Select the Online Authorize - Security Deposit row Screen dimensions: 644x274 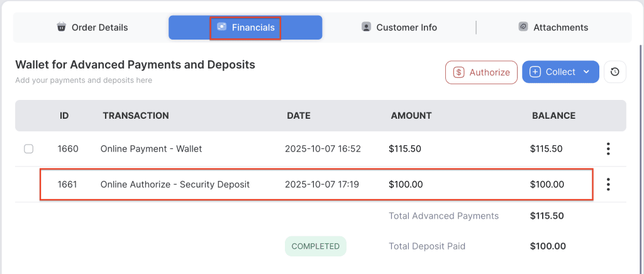click(175, 185)
